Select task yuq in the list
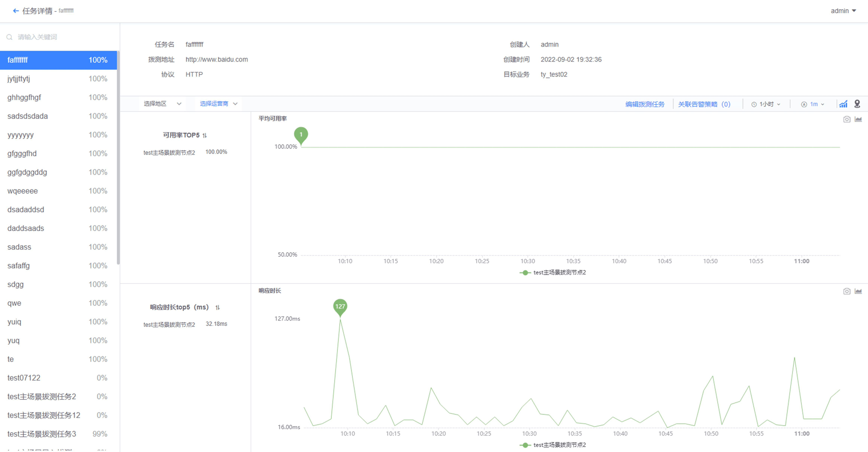 [x=58, y=341]
